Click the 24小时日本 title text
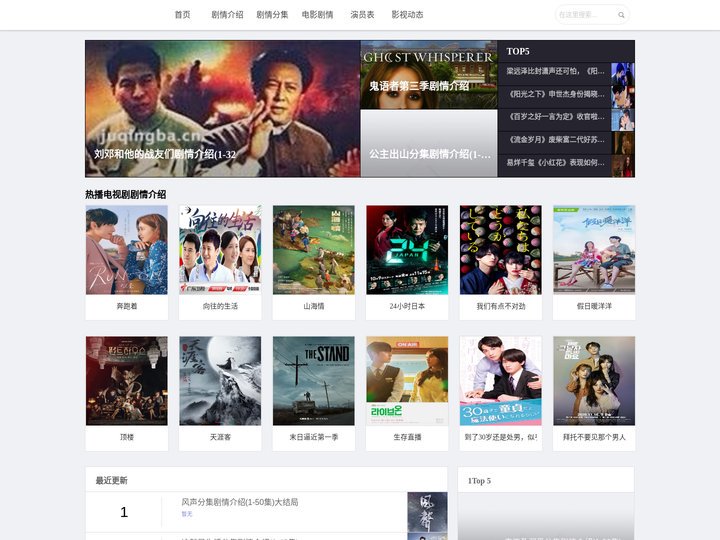 (x=407, y=306)
